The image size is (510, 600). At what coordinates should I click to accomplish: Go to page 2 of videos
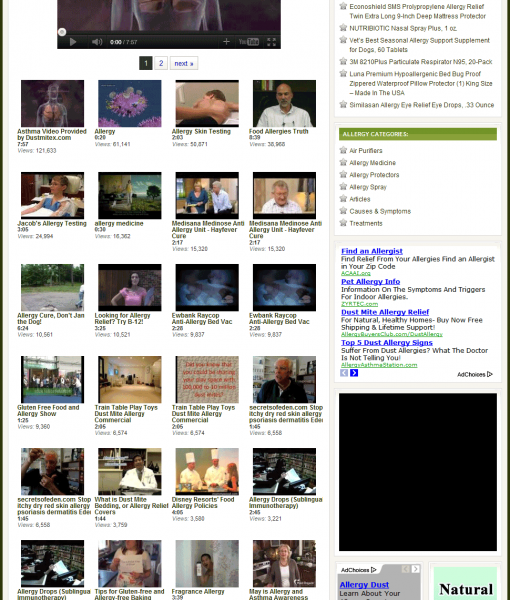pos(161,63)
